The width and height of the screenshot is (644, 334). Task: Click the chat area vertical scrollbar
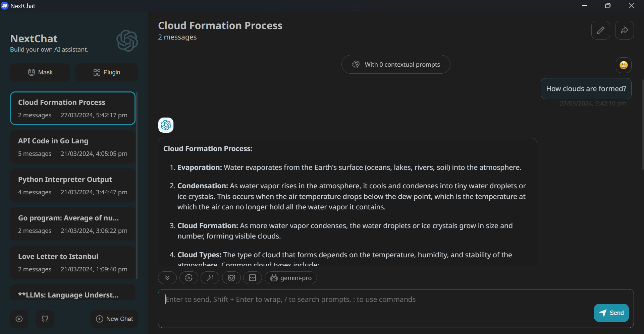[642, 125]
